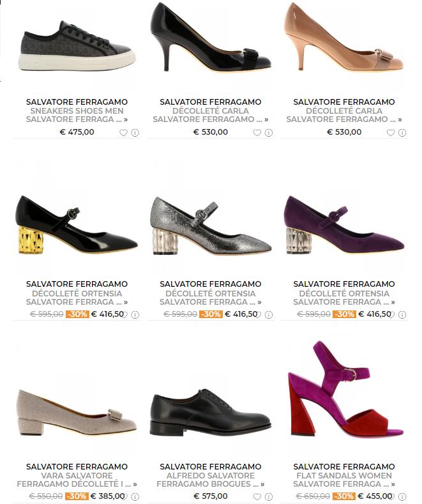Favorite the Alfredo brogues heart icon
The image size is (422, 504).
pyautogui.click(x=257, y=496)
